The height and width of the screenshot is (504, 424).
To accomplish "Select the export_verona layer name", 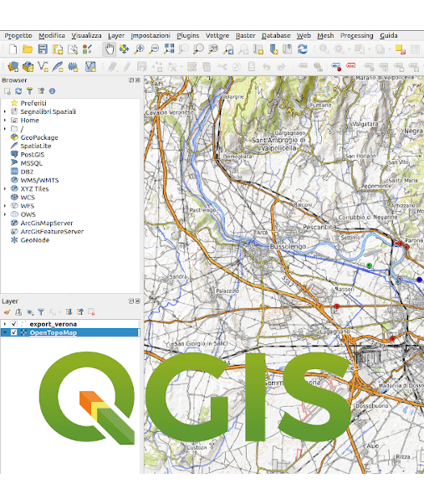I will click(x=53, y=324).
